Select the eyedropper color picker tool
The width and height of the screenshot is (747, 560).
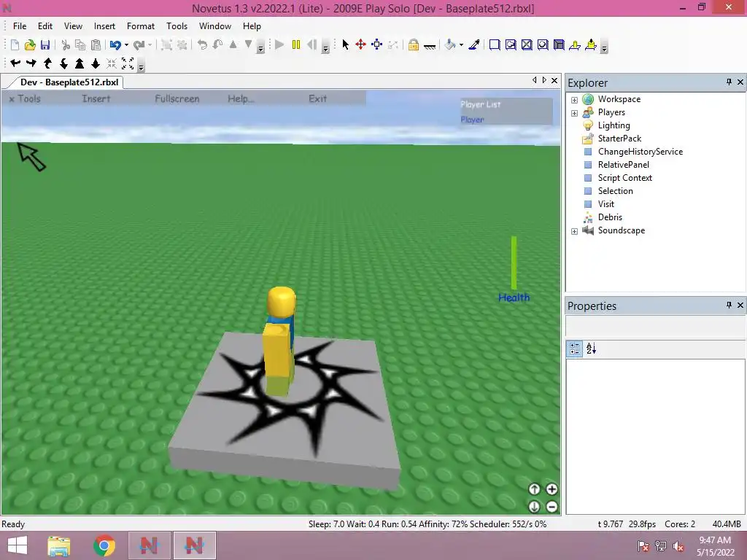(474, 44)
